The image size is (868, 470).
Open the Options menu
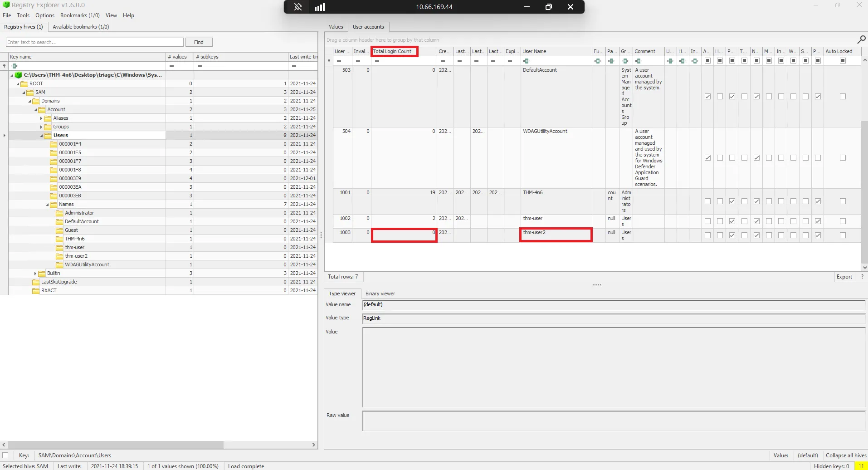coord(45,15)
